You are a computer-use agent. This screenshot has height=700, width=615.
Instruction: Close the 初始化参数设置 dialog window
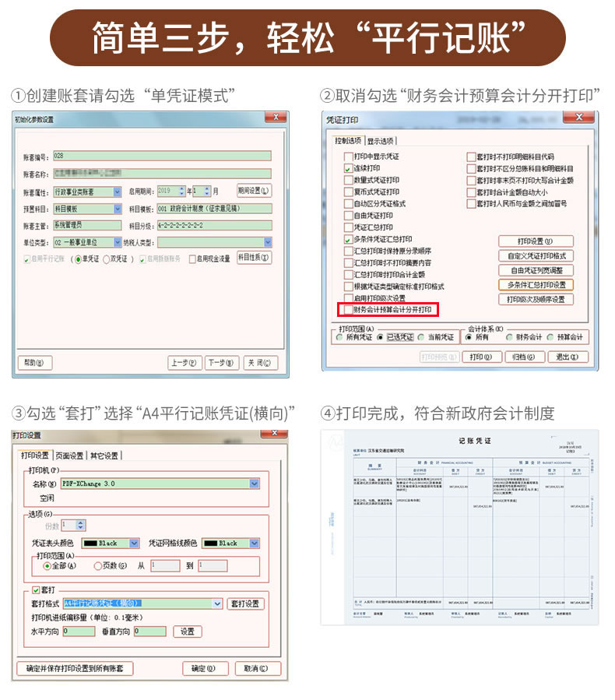point(276,117)
